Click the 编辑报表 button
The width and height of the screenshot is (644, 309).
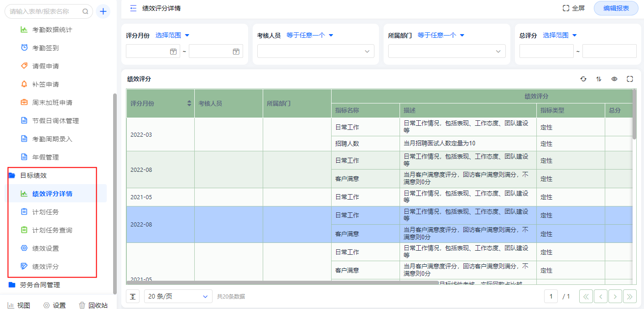coord(616,8)
